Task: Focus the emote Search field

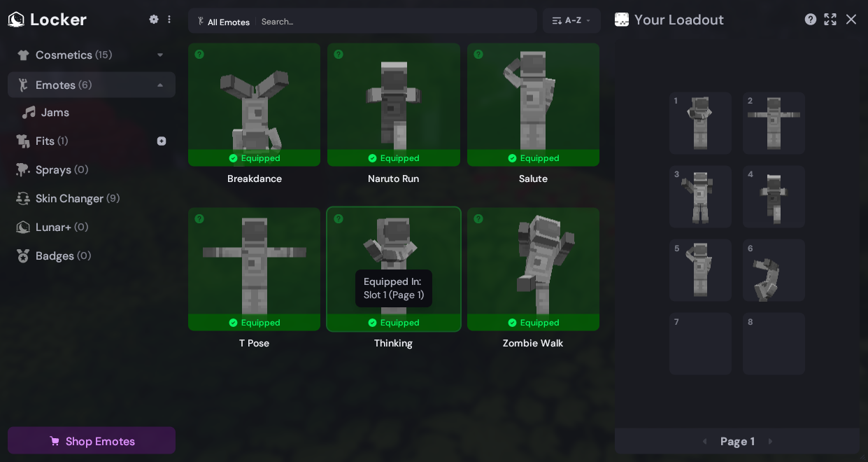Action: tap(396, 22)
